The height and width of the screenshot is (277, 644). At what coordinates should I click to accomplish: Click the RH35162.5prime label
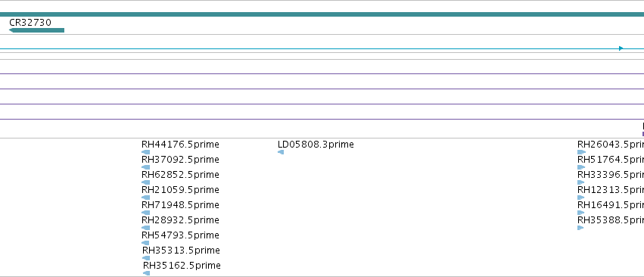182,266
